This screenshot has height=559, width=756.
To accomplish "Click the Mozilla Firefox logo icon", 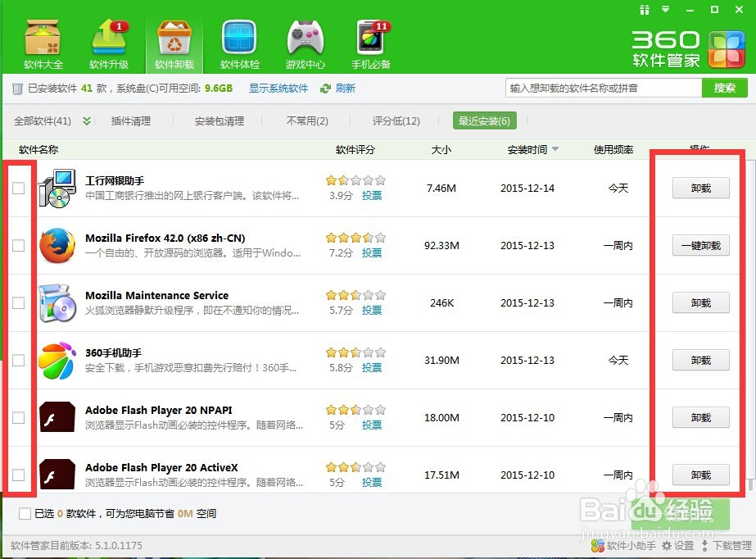I will click(57, 246).
